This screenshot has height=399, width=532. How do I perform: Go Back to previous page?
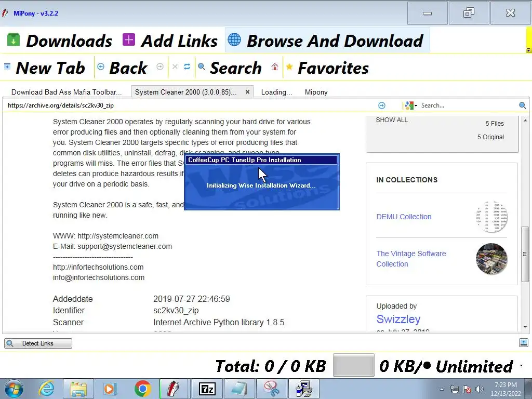point(122,68)
